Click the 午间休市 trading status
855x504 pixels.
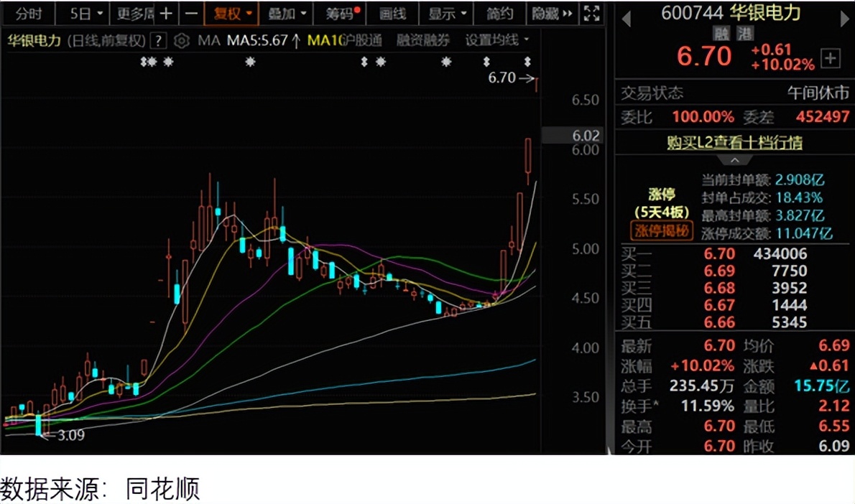818,93
